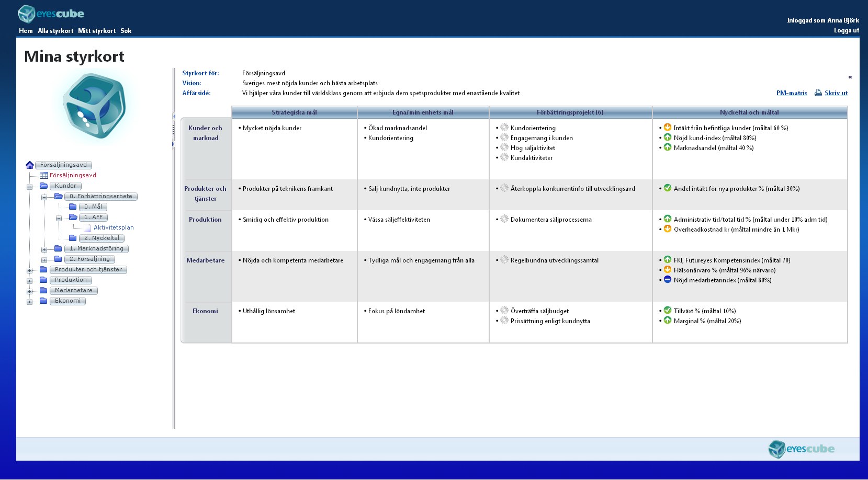Click green checkmark status for Andel intäkt nya produkter
Viewport: 868px width, 480px height.
pos(668,188)
